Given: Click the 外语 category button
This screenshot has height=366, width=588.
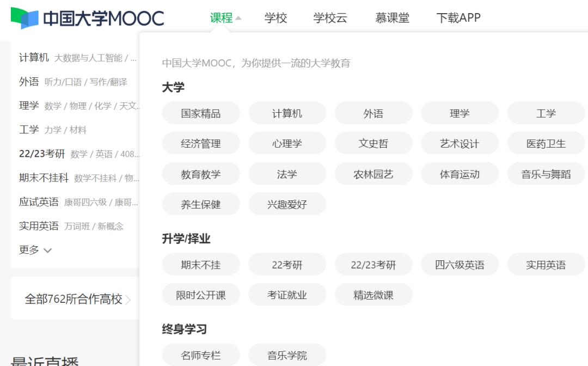Looking at the screenshot, I should [373, 113].
